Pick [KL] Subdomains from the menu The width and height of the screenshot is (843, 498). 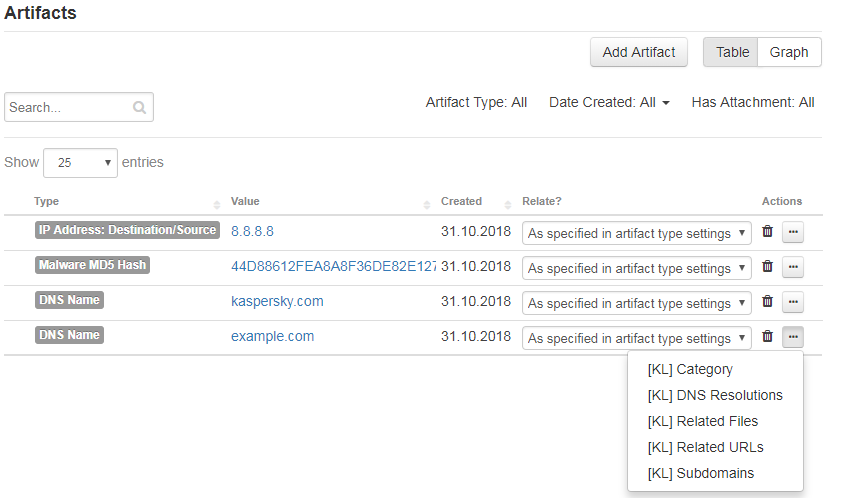coord(701,473)
